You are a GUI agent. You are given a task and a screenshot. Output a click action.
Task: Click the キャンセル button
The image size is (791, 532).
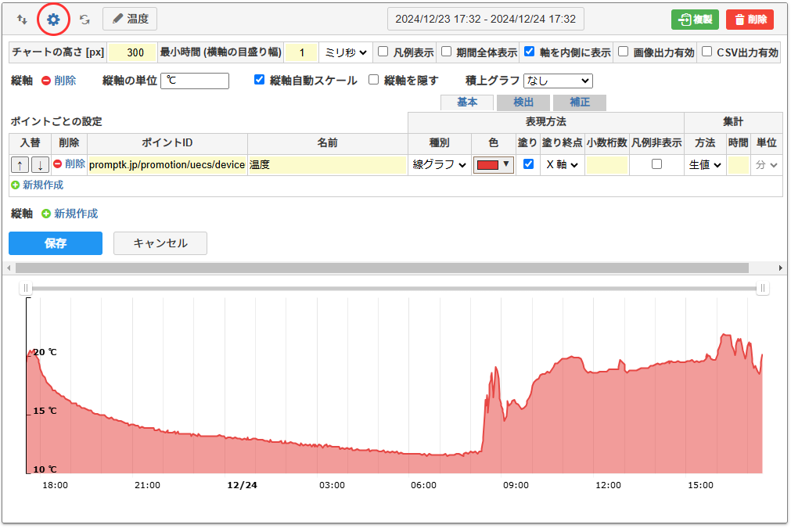[160, 243]
